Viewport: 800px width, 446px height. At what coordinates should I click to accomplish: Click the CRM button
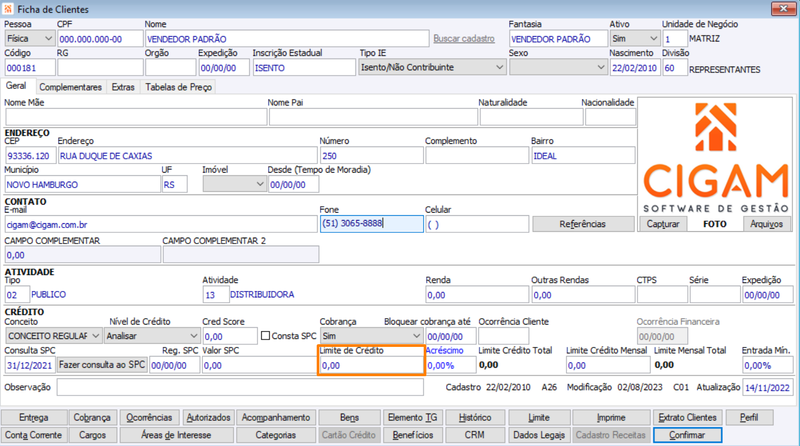coord(475,435)
